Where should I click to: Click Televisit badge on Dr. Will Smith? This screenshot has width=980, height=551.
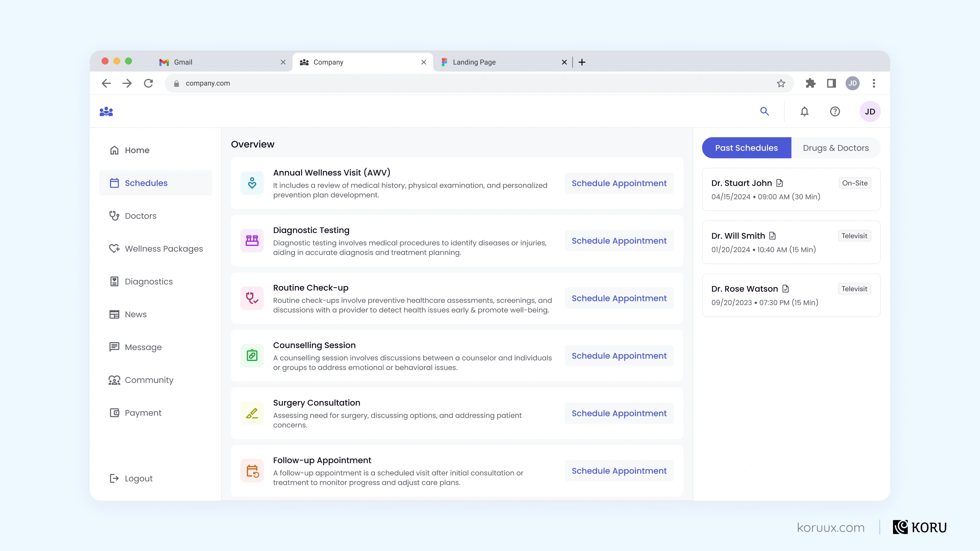point(854,236)
